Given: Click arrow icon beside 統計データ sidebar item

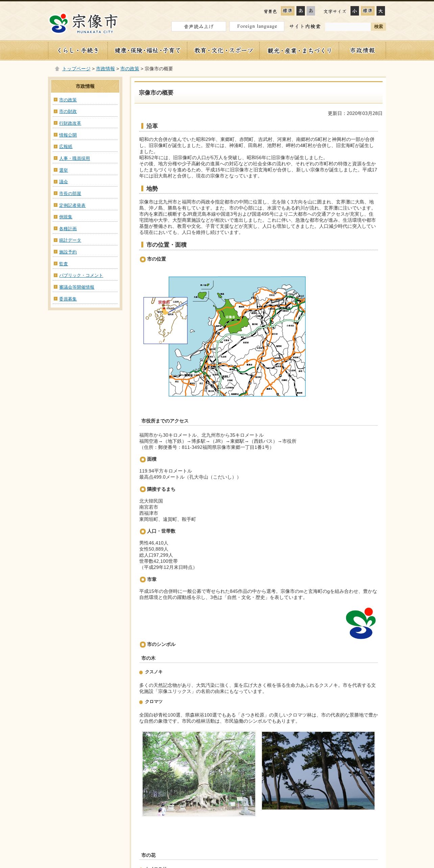Looking at the screenshot, I should 55,240.
